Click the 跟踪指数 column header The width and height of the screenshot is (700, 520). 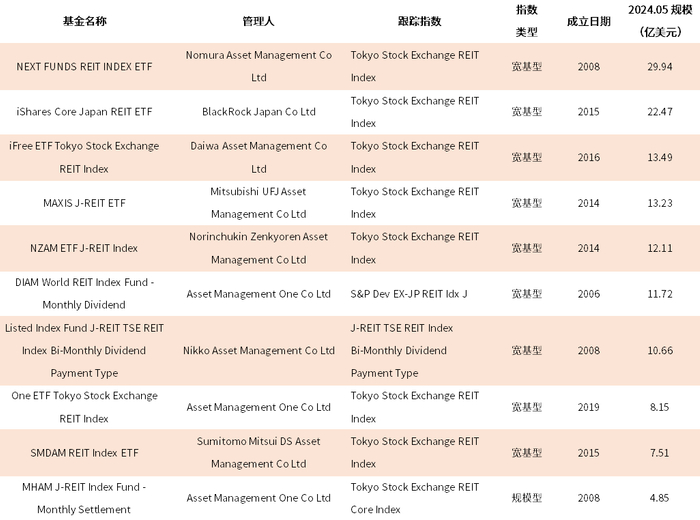[419, 21]
